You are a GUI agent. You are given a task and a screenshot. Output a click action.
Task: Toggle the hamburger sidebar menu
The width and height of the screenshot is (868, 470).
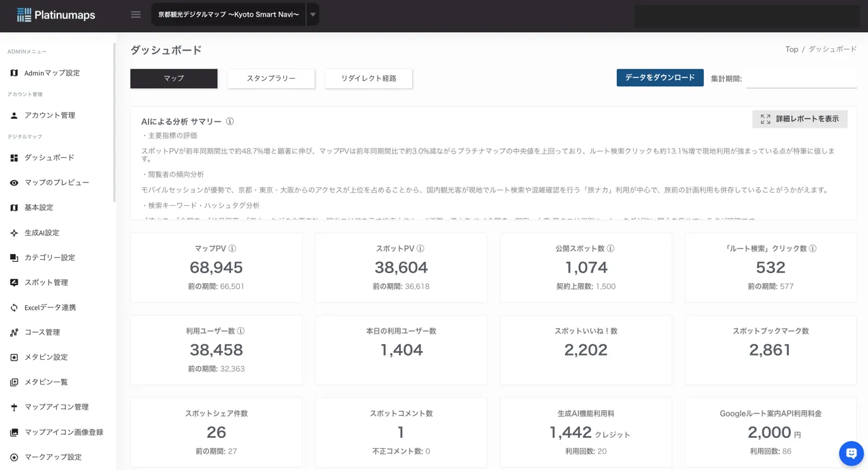136,14
